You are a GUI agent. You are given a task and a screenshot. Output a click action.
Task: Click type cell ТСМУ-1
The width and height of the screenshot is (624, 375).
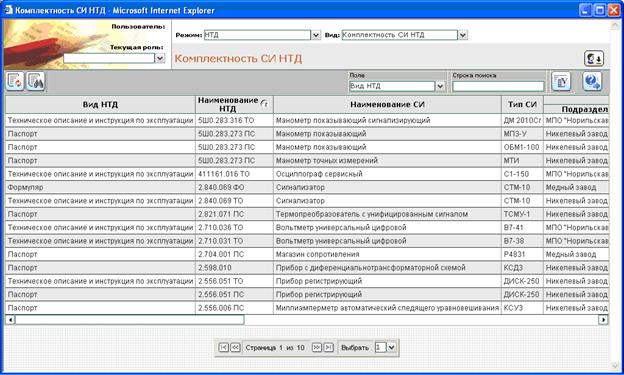tap(522, 214)
